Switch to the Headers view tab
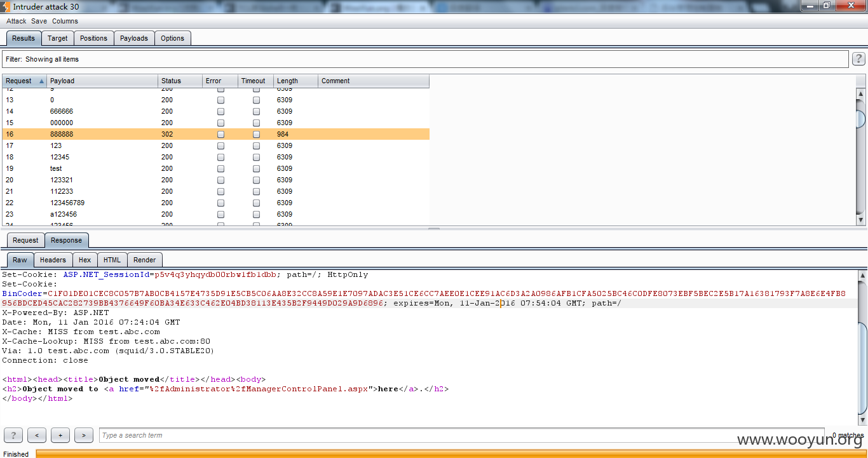 pos(53,260)
